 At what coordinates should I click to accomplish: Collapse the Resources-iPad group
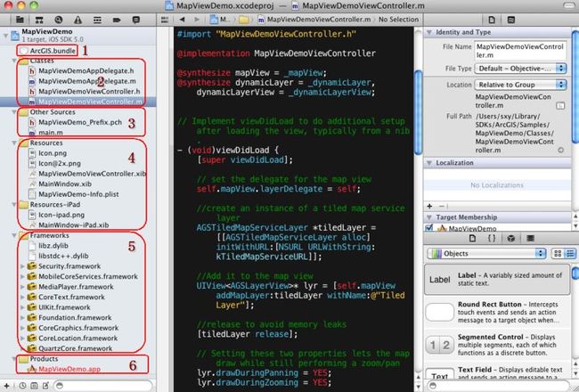coord(14,204)
